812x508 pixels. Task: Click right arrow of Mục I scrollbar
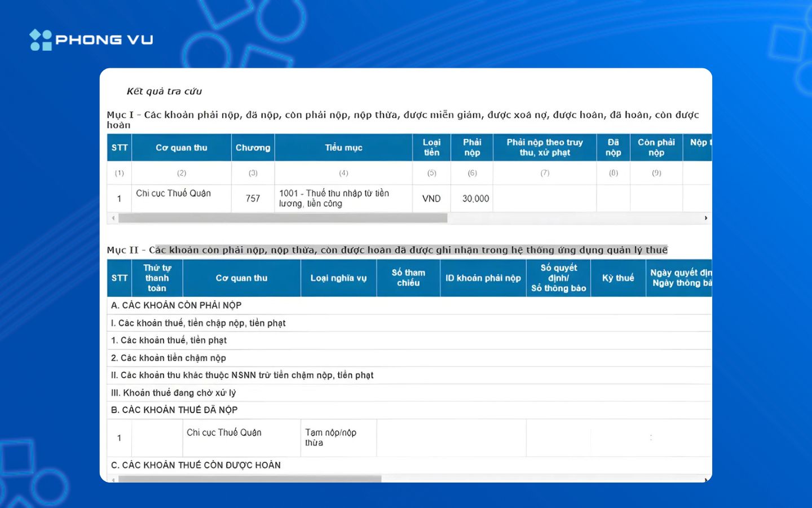(x=705, y=218)
